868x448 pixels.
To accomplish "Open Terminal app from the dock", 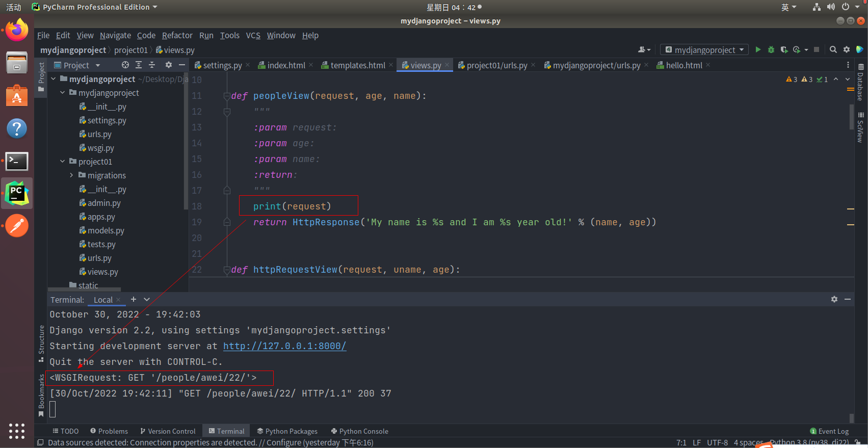I will (x=17, y=161).
